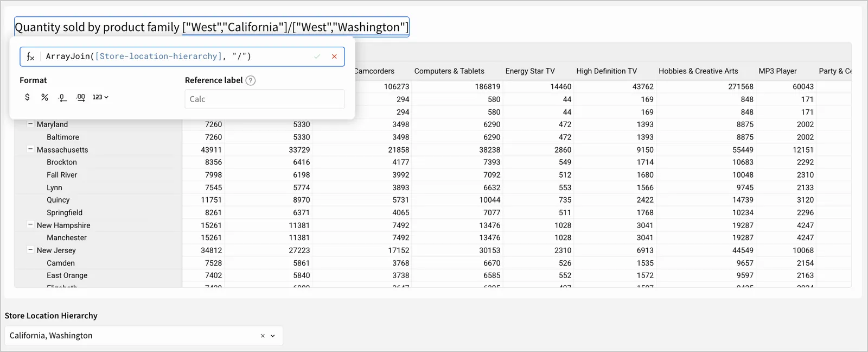The width and height of the screenshot is (868, 352).
Task: Select the Fall River row label
Action: click(x=62, y=175)
